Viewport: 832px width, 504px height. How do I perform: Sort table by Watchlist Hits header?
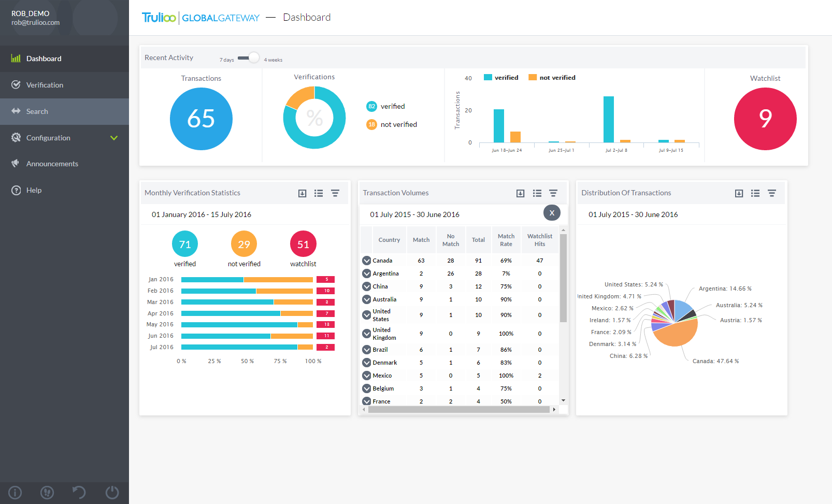point(540,240)
